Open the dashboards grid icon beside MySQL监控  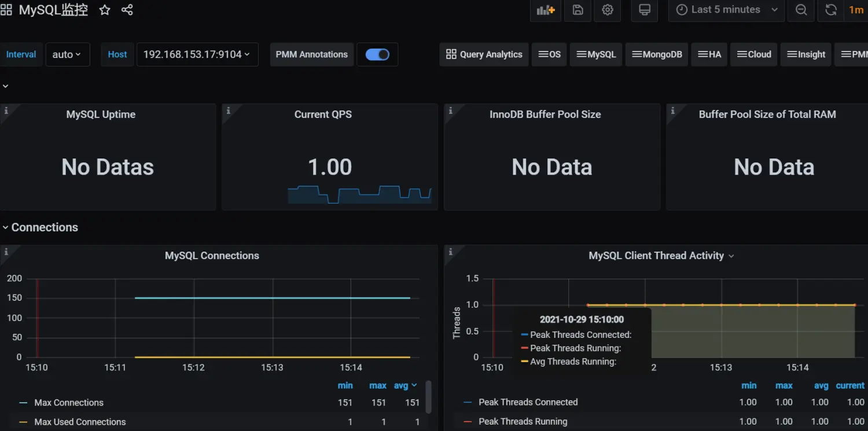(6, 10)
